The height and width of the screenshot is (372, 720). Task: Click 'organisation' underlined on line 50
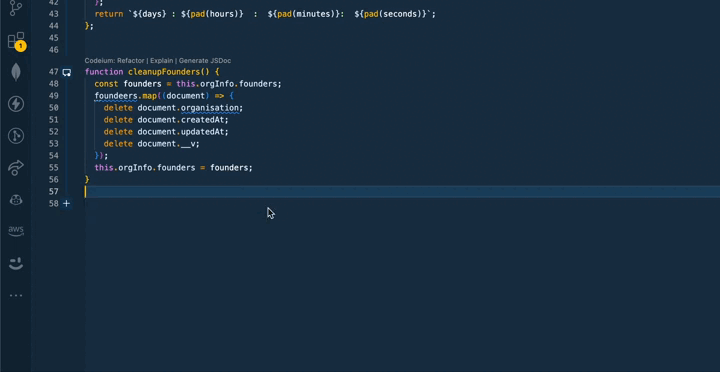pos(210,108)
